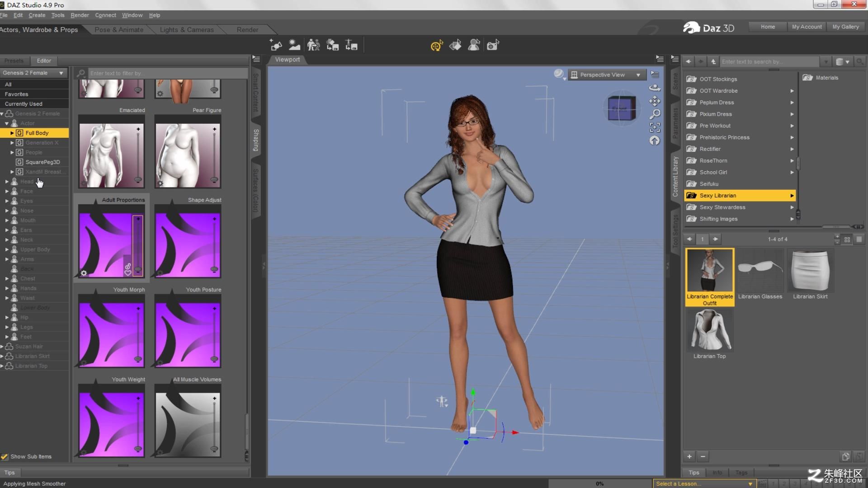Click the Shaping filter text field
868x488 pixels.
tap(168, 73)
